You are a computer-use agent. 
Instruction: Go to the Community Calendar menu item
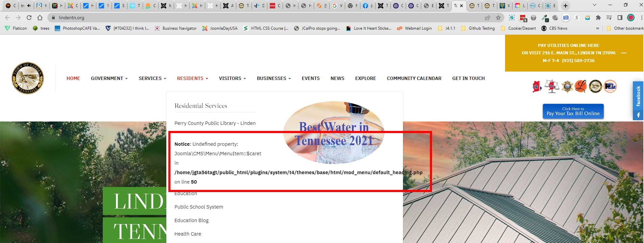(414, 78)
